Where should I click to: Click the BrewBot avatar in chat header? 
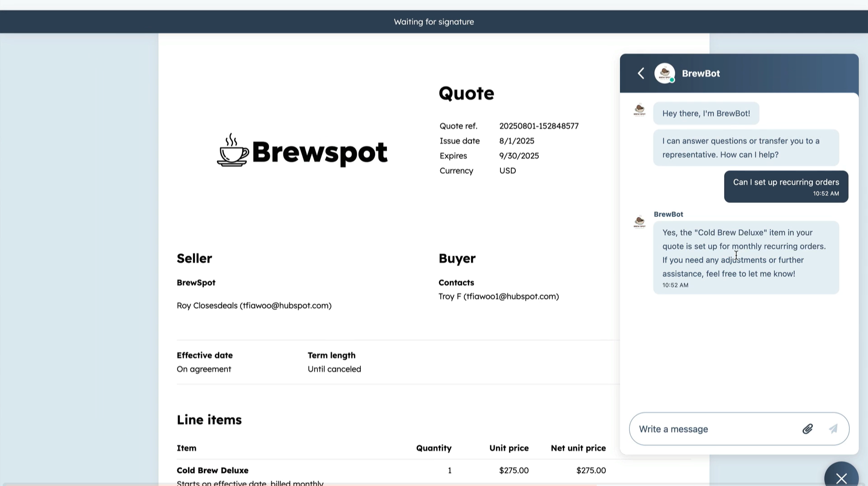665,73
